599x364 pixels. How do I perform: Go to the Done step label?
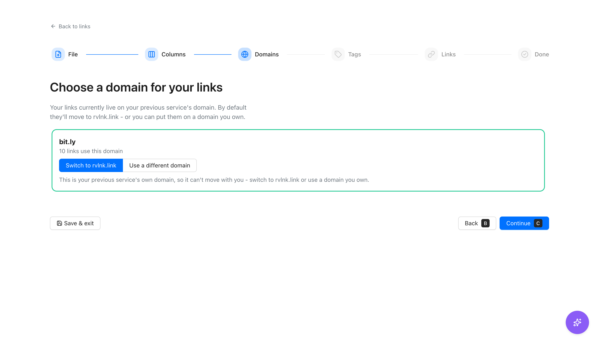(542, 54)
